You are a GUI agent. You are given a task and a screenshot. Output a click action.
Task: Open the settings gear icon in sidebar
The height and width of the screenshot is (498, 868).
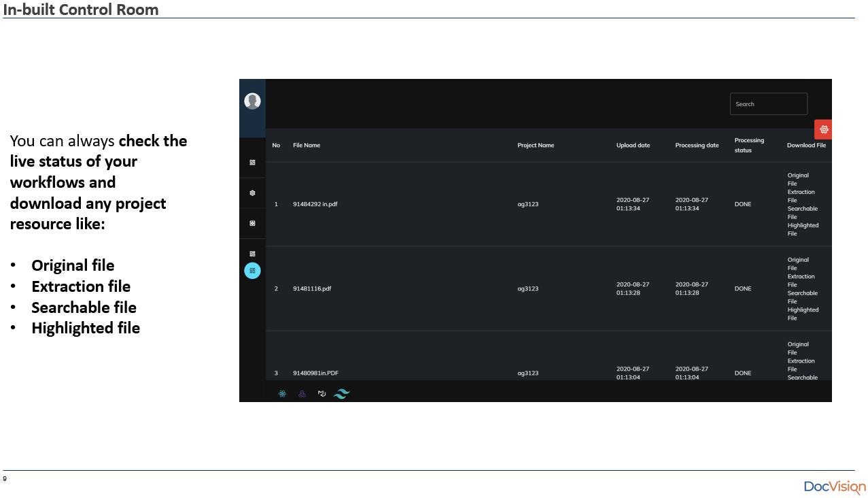click(x=252, y=193)
